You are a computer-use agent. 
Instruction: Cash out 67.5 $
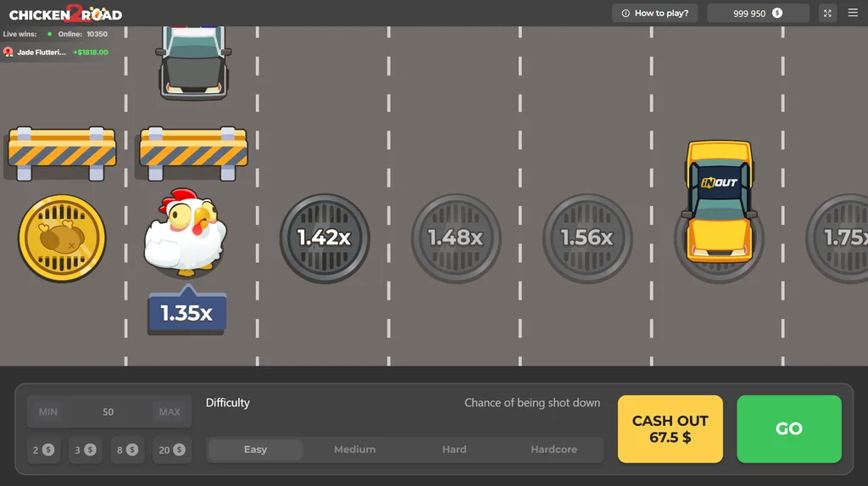[x=670, y=429]
